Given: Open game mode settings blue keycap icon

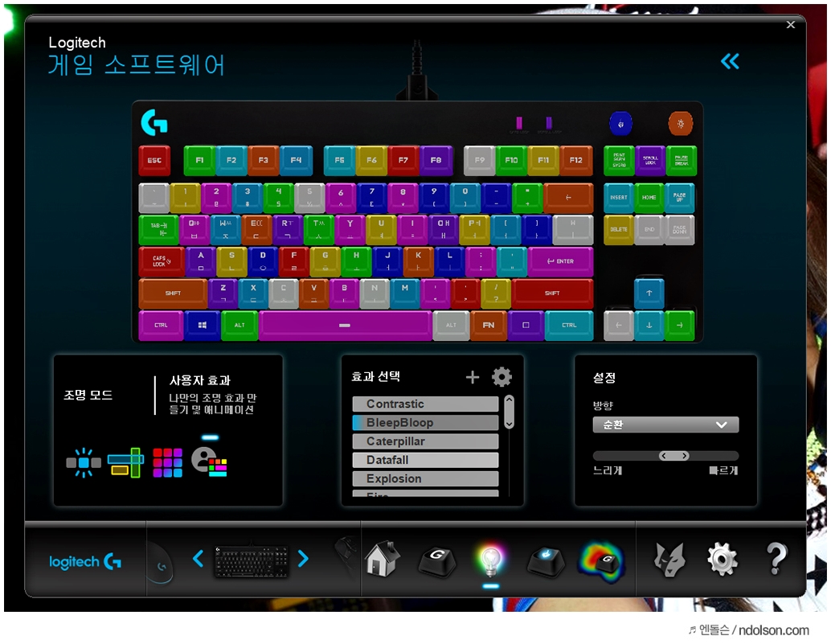Looking at the screenshot, I should click(x=546, y=560).
